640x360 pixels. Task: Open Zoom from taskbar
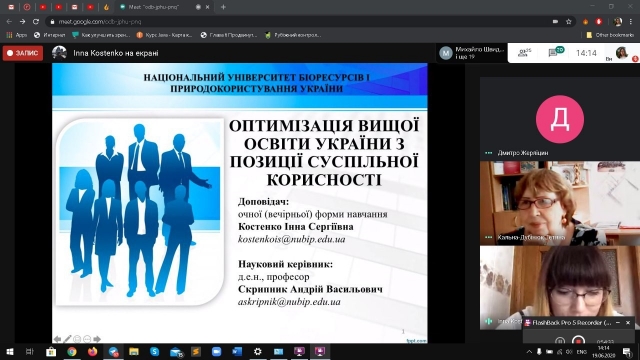pyautogui.click(x=216, y=351)
